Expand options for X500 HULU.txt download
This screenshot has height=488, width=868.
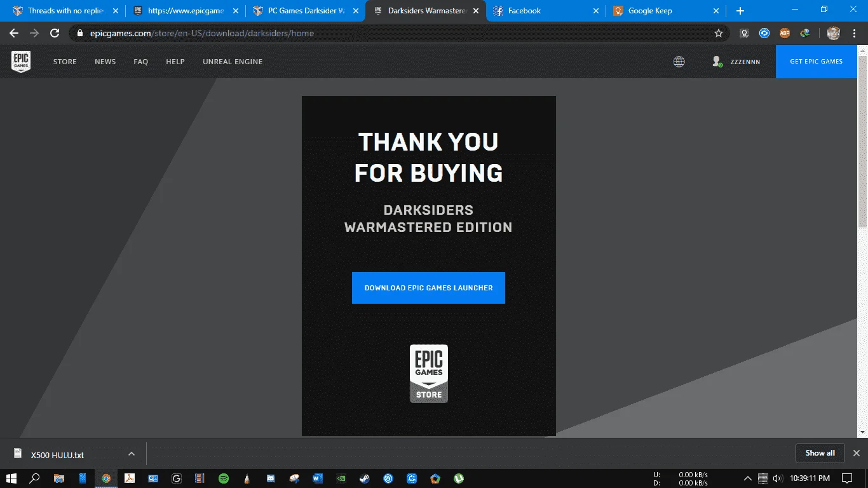click(x=132, y=454)
